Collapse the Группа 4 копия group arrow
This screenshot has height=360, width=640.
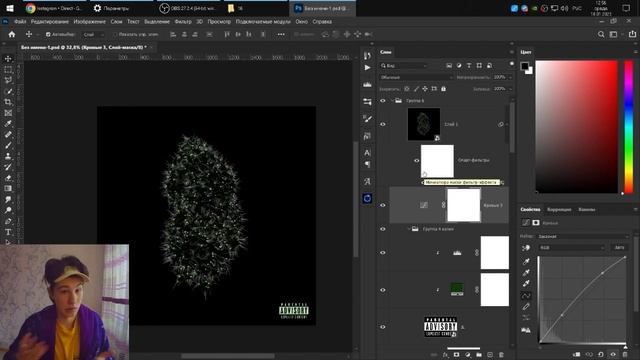click(x=409, y=229)
